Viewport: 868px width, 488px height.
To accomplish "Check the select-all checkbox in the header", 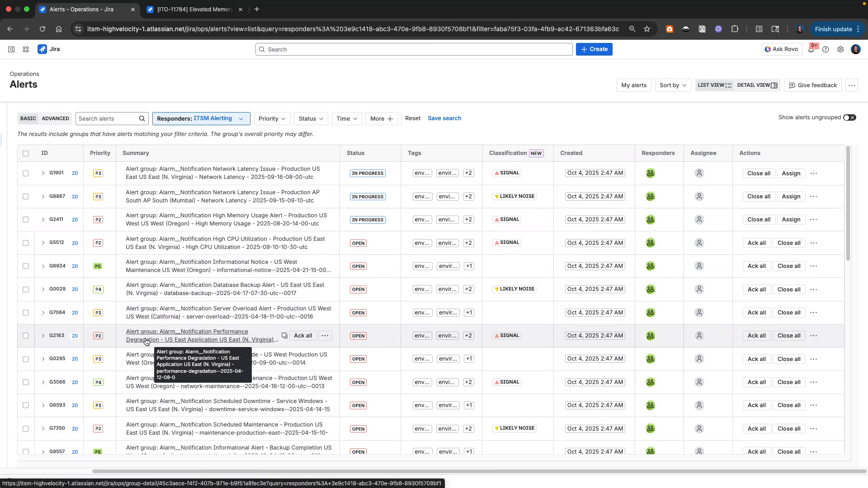I will click(x=26, y=154).
